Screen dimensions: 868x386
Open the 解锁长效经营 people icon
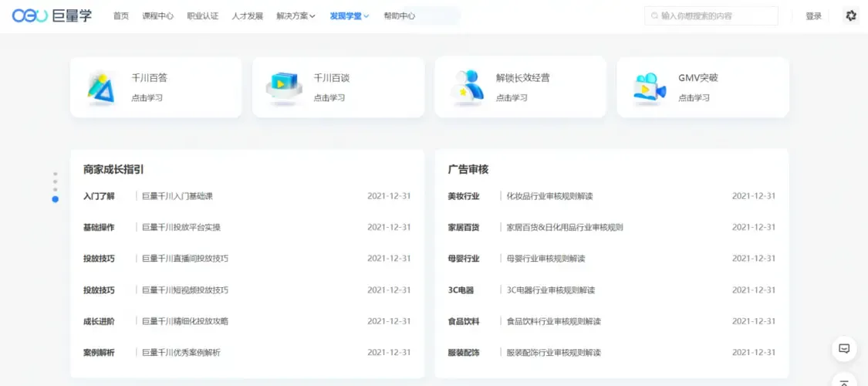[x=467, y=87]
